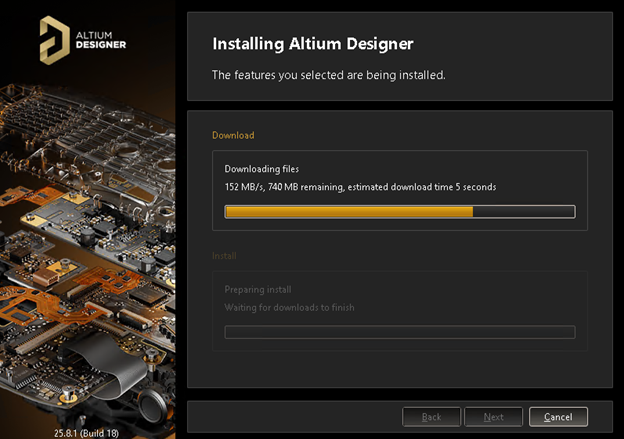This screenshot has width=624, height=439.
Task: Click the ALTIUM DESIGNER logo text
Action: coord(100,39)
